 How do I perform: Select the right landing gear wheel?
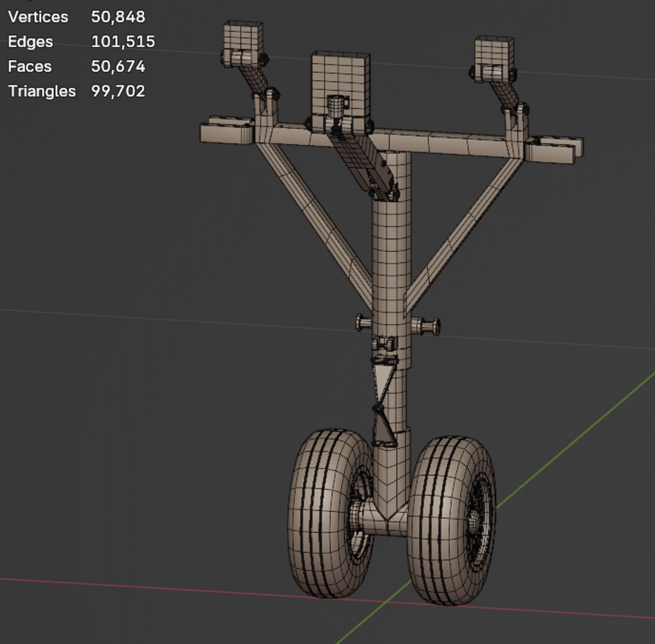[451, 521]
